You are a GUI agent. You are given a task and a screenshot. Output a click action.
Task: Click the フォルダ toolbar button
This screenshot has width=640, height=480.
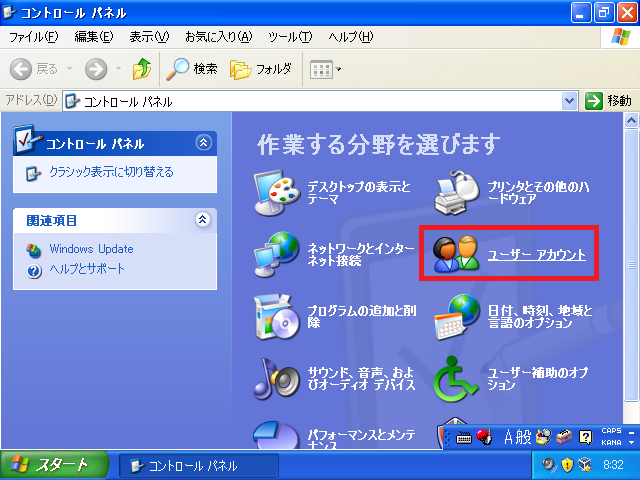click(x=261, y=69)
